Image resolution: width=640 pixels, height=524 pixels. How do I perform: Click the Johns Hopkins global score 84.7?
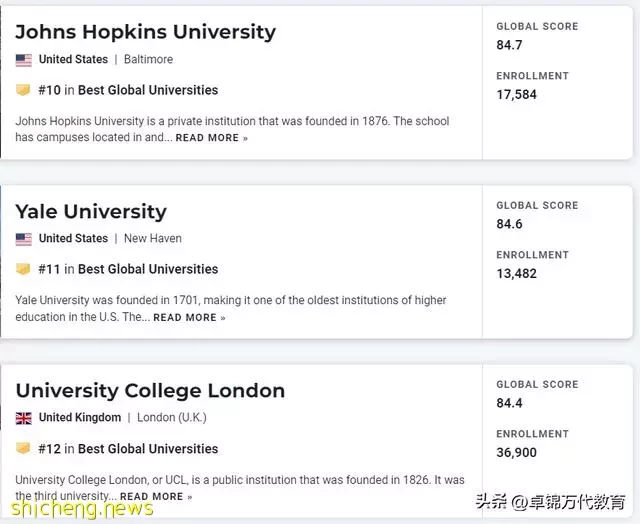click(509, 45)
